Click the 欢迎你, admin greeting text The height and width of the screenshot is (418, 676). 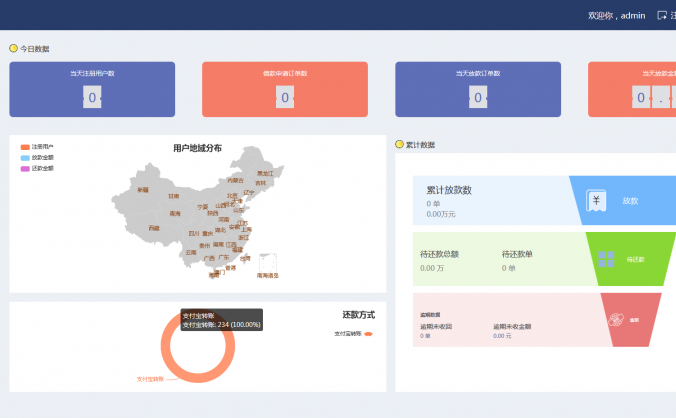(x=617, y=16)
